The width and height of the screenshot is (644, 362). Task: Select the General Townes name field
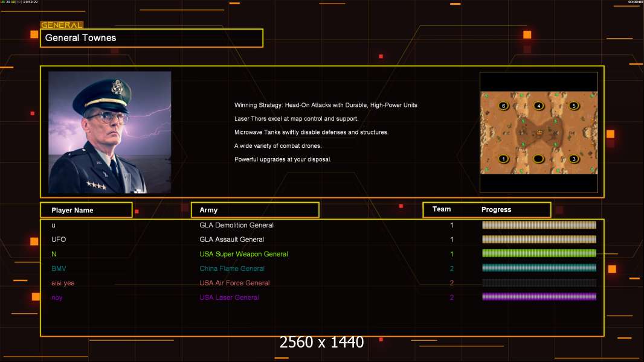pos(152,38)
